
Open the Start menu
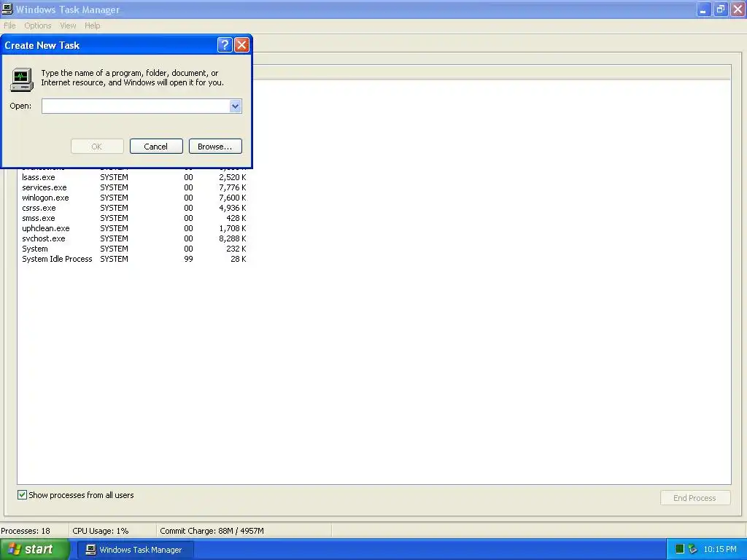tap(35, 549)
